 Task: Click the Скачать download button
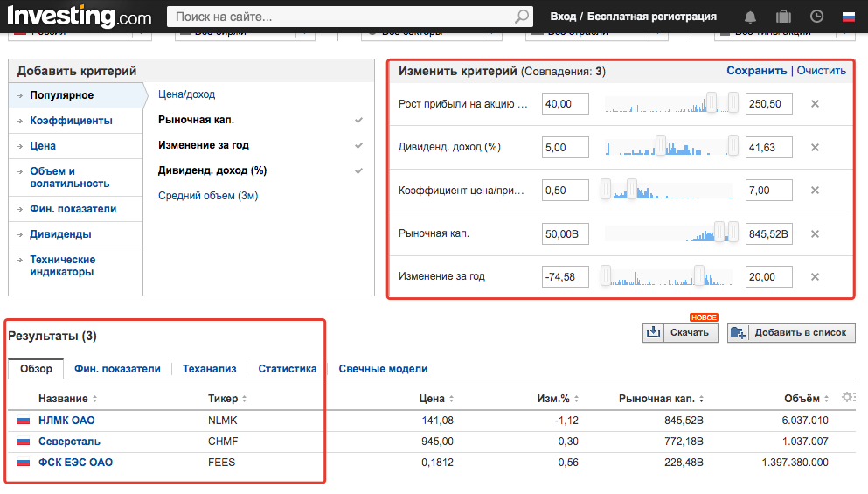click(680, 332)
